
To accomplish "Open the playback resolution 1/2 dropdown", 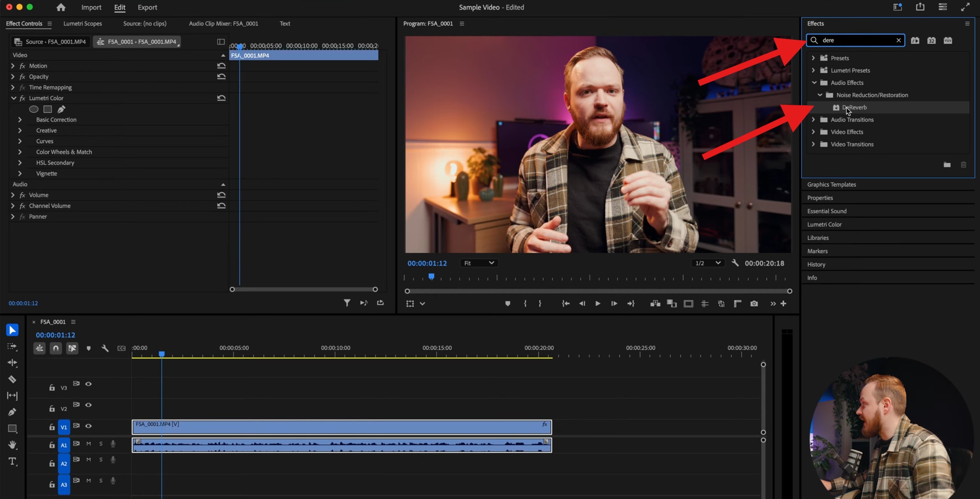I will (x=707, y=263).
